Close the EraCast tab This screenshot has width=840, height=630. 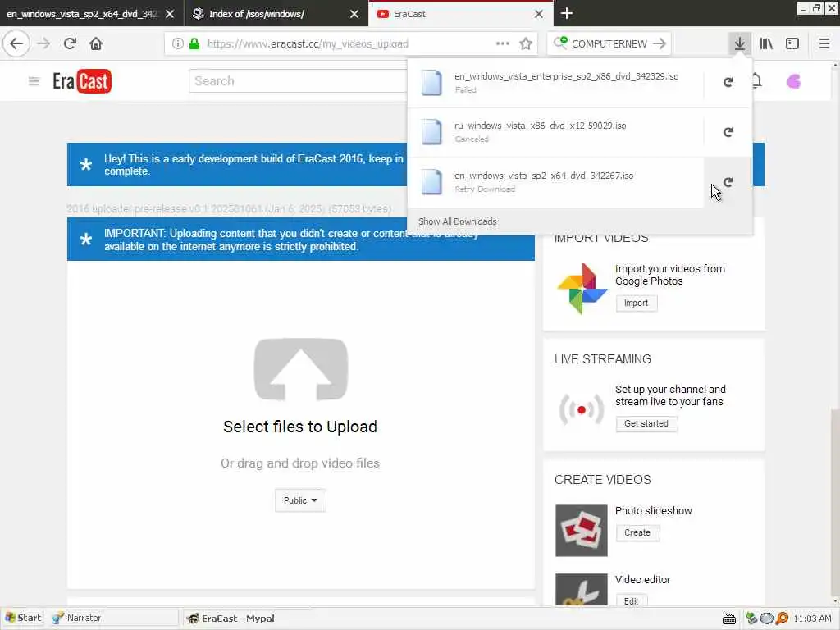539,14
